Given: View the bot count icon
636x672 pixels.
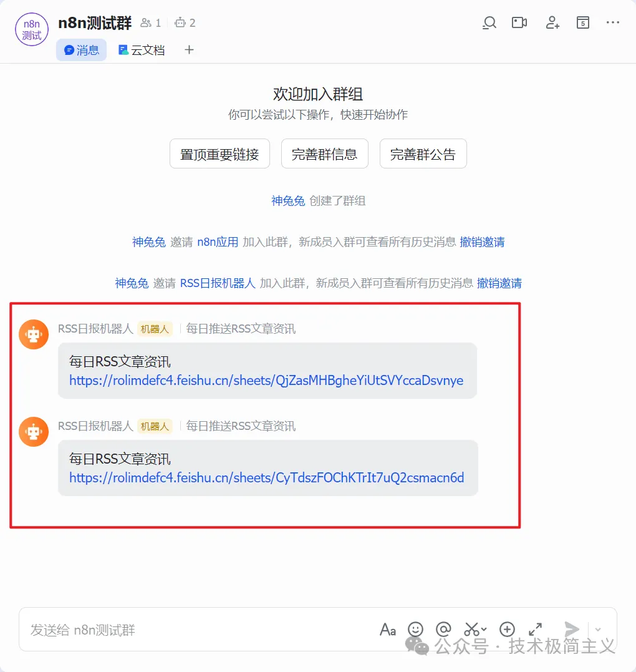Looking at the screenshot, I should (x=180, y=22).
